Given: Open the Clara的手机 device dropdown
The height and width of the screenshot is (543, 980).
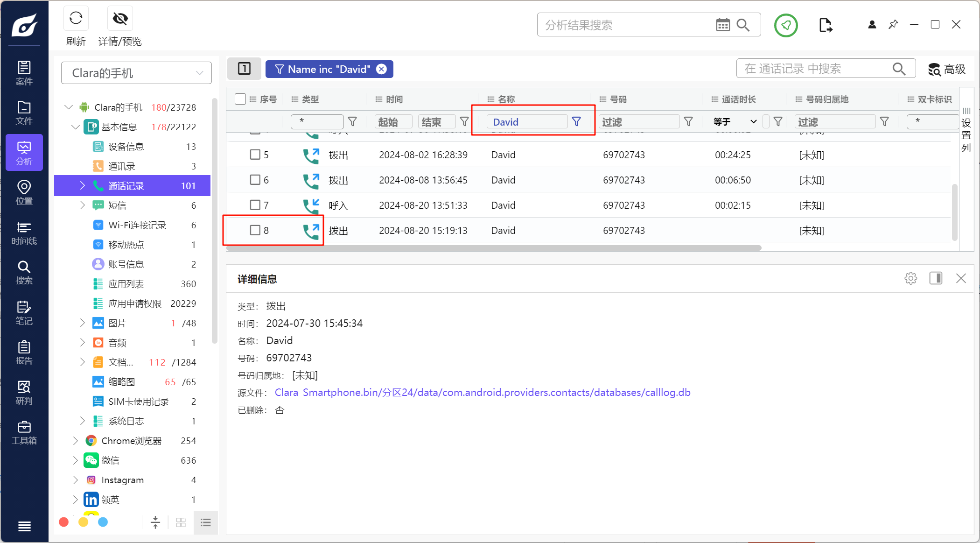Looking at the screenshot, I should pos(136,73).
